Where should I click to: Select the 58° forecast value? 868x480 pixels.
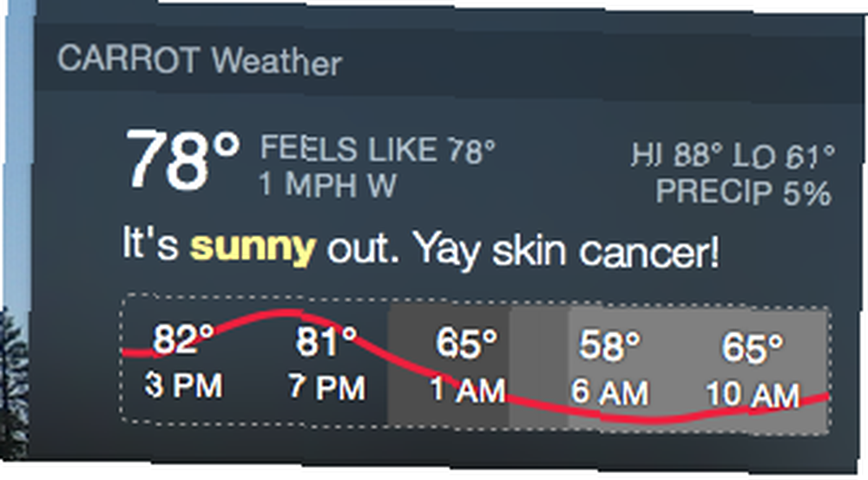(609, 345)
